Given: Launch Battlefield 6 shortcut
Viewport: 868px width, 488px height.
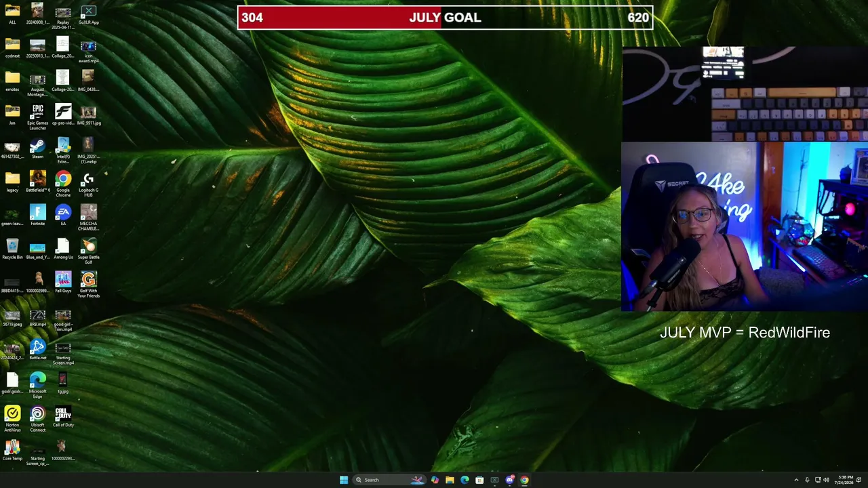Looking at the screenshot, I should 37,182.
